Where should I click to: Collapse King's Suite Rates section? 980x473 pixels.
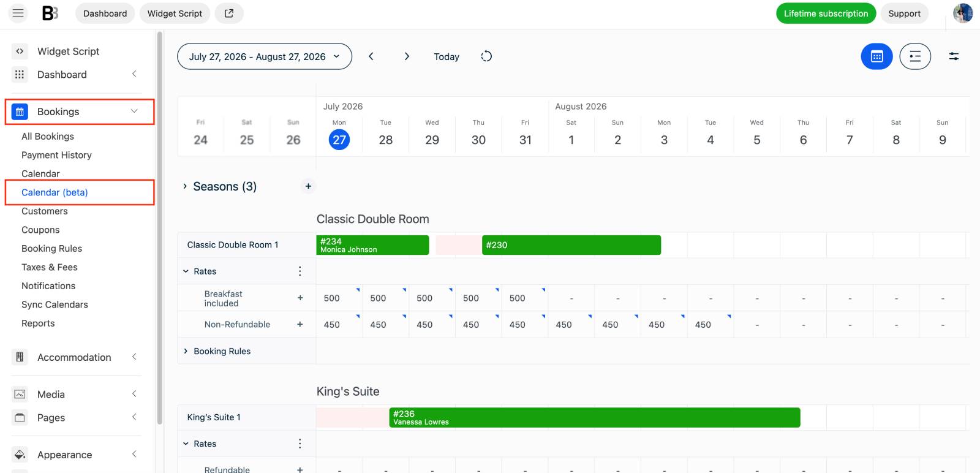coord(186,444)
